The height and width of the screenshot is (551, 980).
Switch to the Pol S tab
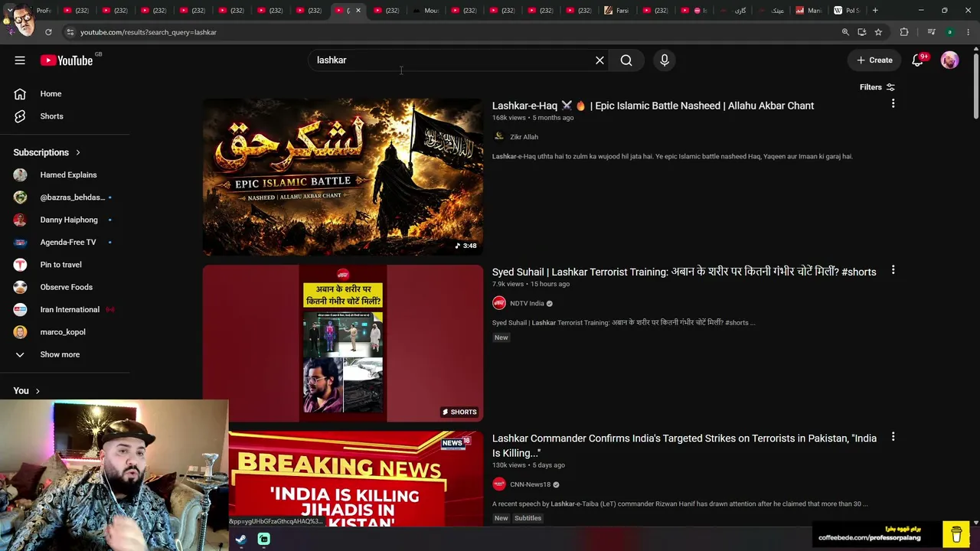click(x=848, y=11)
